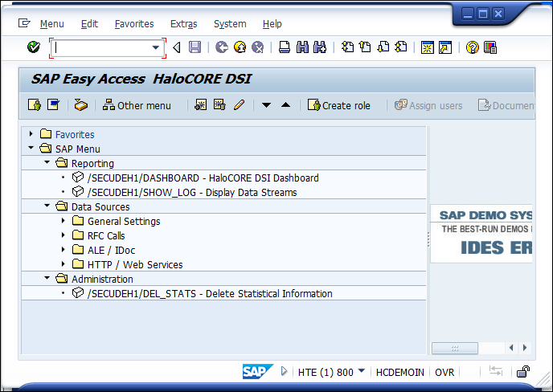Click the scroll right arrow in the picture pane
Image resolution: width=553 pixels, height=392 pixels.
(525, 348)
